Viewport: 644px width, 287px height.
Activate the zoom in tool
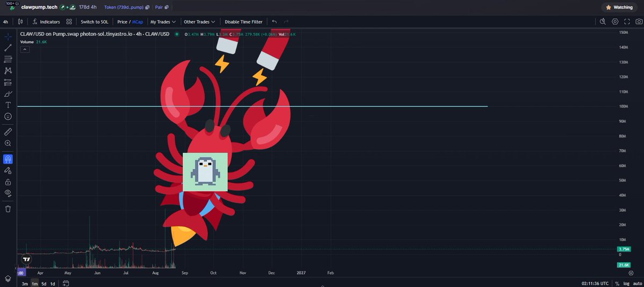[8, 143]
